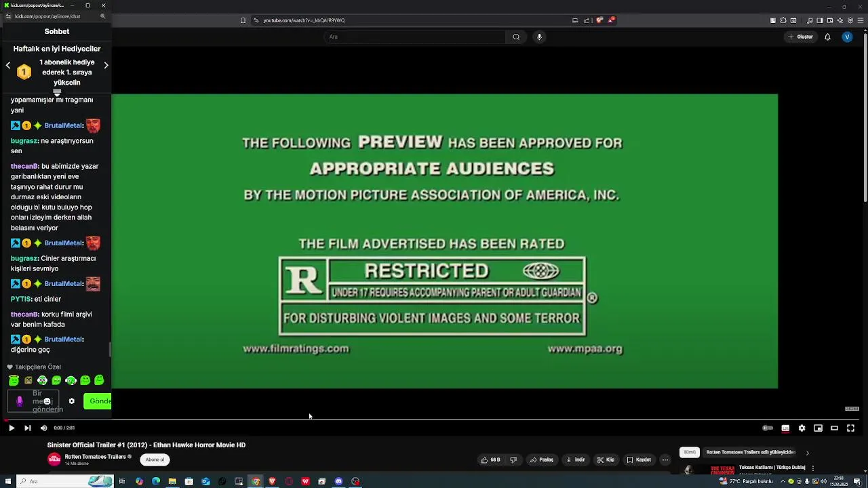Switch player to miniplayer mode
Screen dimensions: 868x488
tap(818, 428)
